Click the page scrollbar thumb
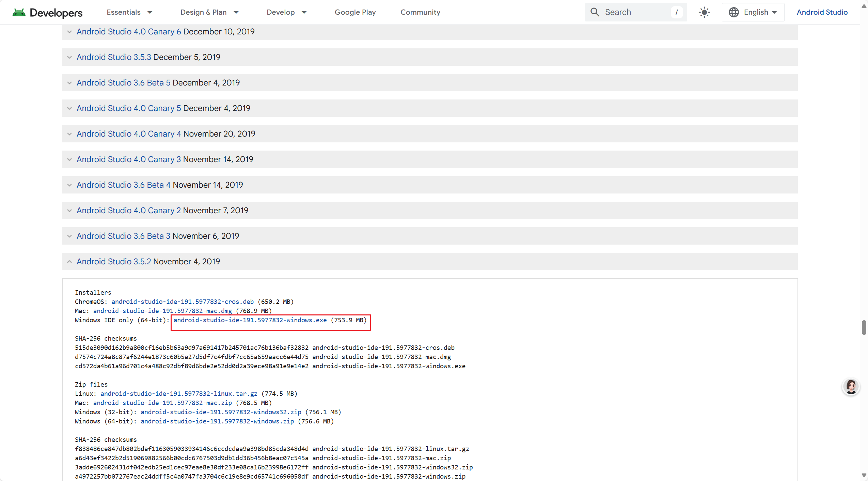Screen dimensions: 868x481 [x=864, y=327]
